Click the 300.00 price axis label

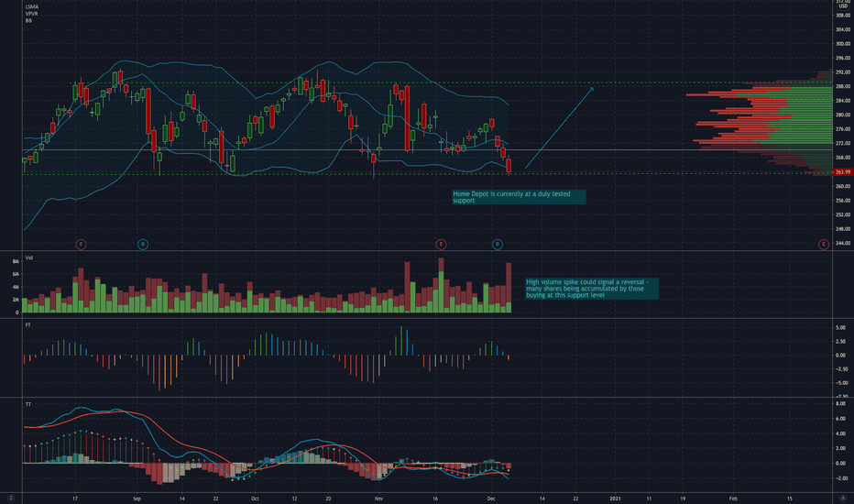pyautogui.click(x=843, y=44)
